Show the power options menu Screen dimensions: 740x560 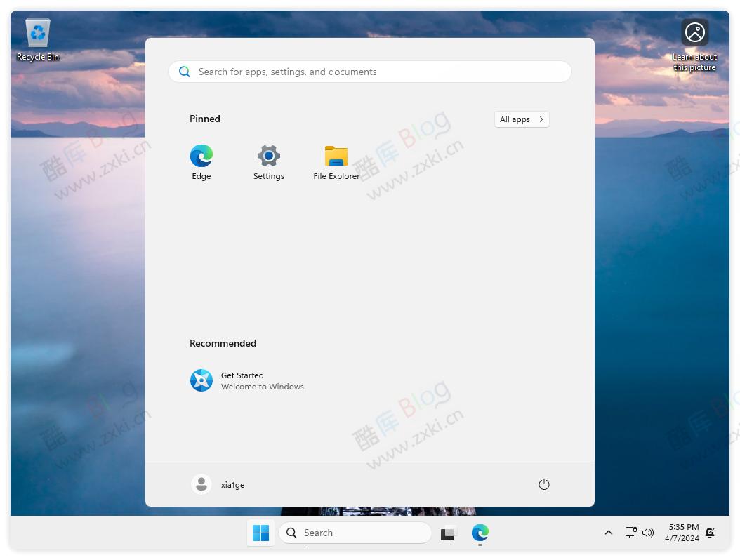544,484
